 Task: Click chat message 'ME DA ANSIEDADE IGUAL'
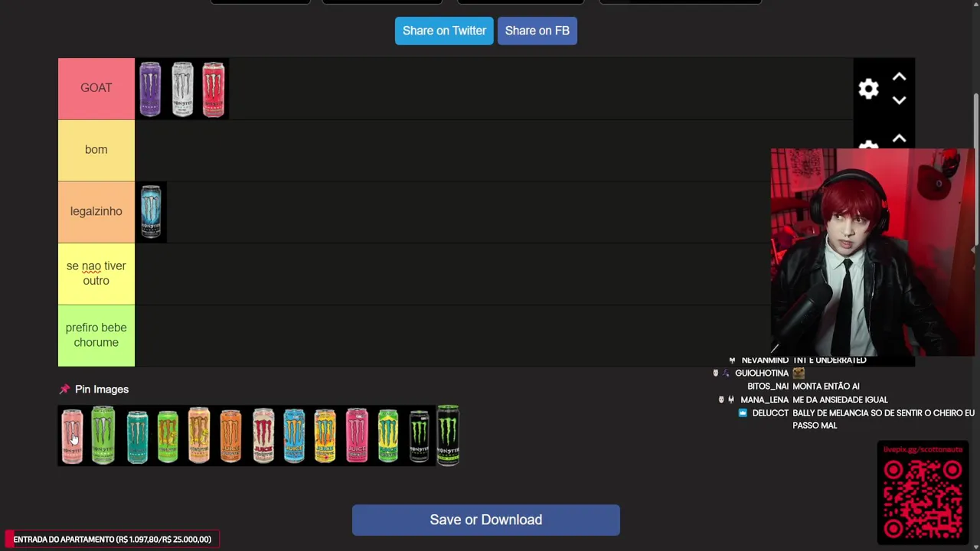click(840, 399)
